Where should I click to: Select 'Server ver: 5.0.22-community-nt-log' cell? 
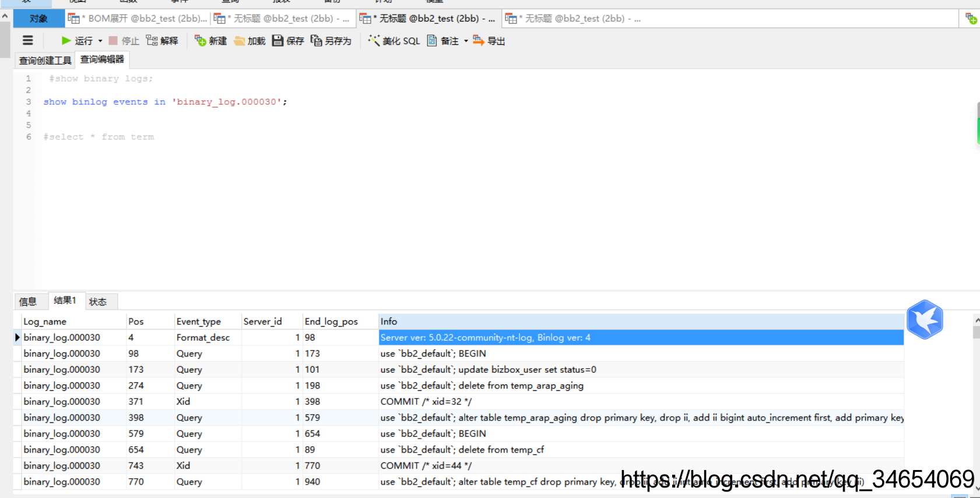tap(641, 337)
